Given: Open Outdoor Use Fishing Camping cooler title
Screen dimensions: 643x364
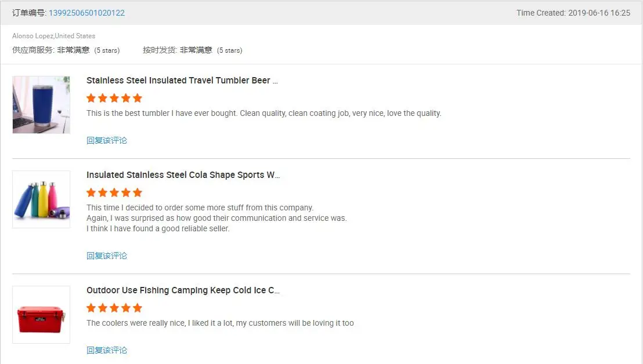Looking at the screenshot, I should (183, 290).
